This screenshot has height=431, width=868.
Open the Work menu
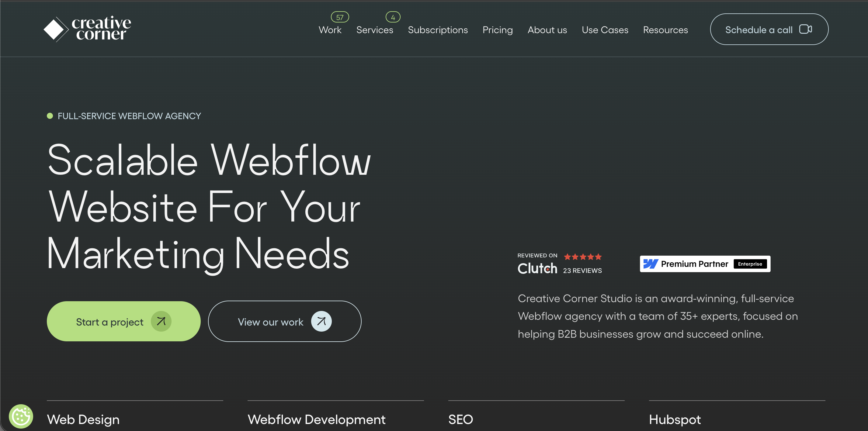point(330,30)
